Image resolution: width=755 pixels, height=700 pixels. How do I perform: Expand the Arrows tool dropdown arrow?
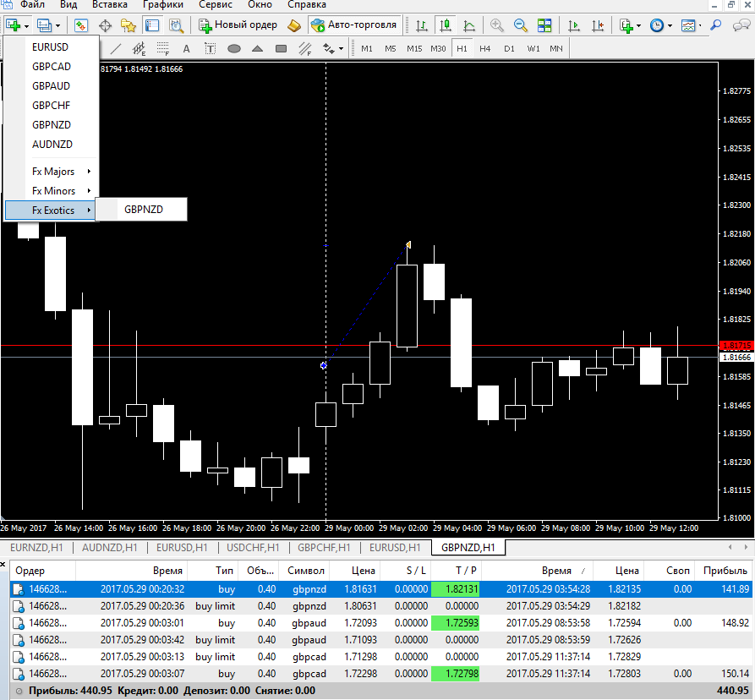[341, 49]
